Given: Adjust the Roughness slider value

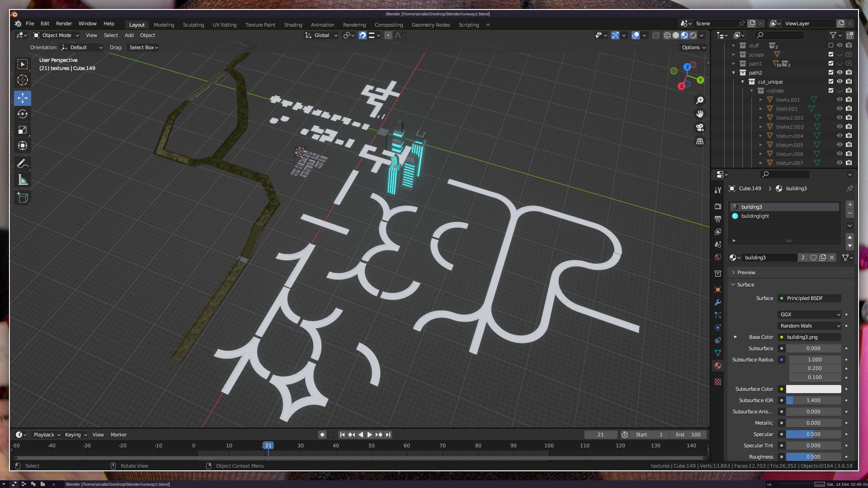Looking at the screenshot, I should pyautogui.click(x=813, y=457).
